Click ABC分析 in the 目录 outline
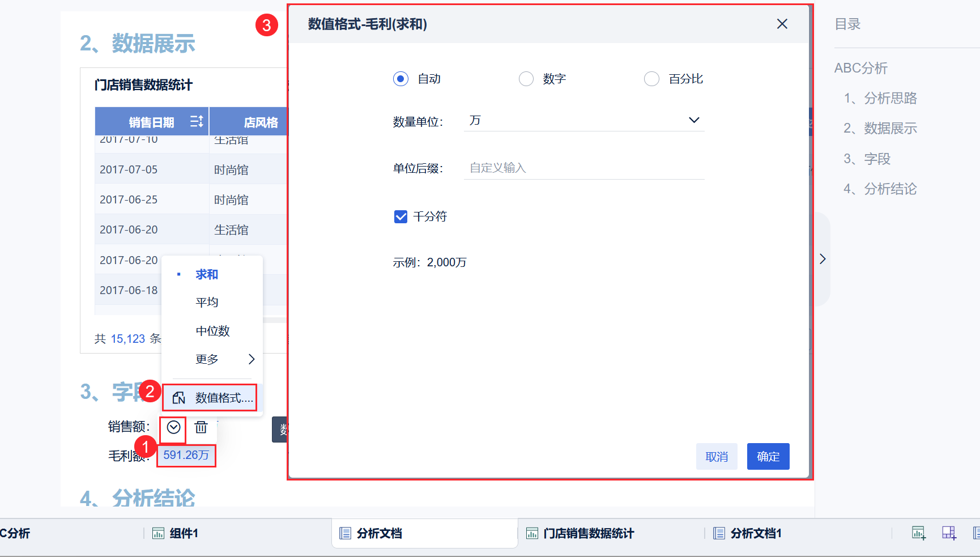980x557 pixels. [861, 68]
